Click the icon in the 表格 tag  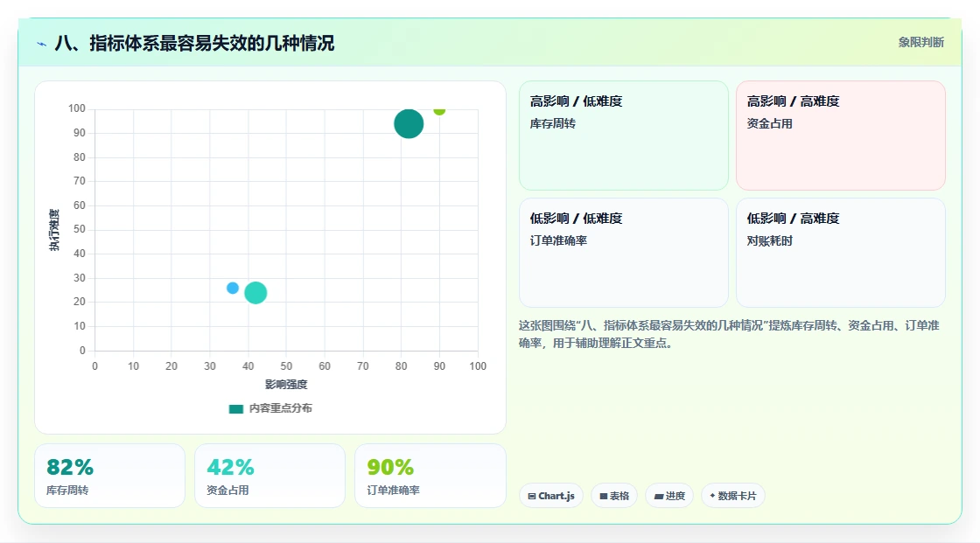tap(604, 496)
